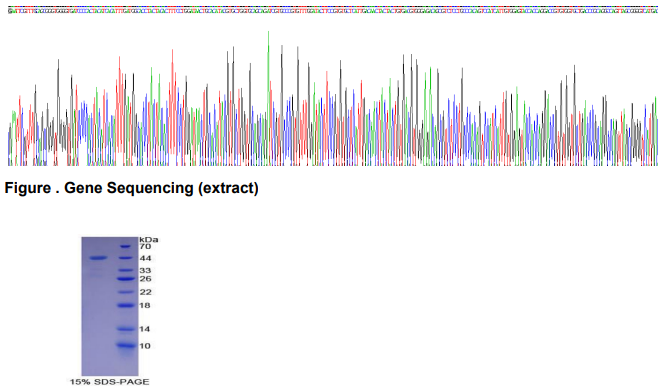
Task: Select the 18 kDa ladder band
Action: click(126, 305)
